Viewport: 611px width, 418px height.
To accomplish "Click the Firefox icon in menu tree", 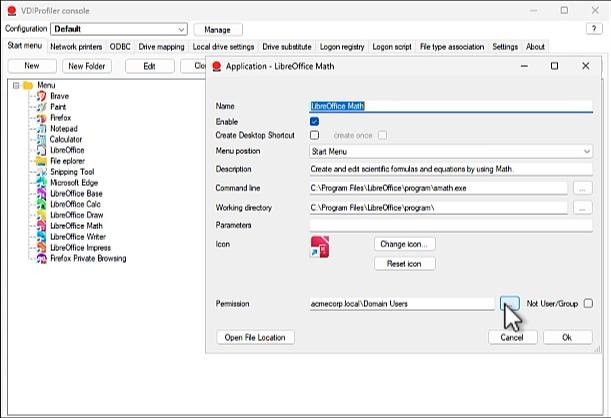I will [x=41, y=118].
